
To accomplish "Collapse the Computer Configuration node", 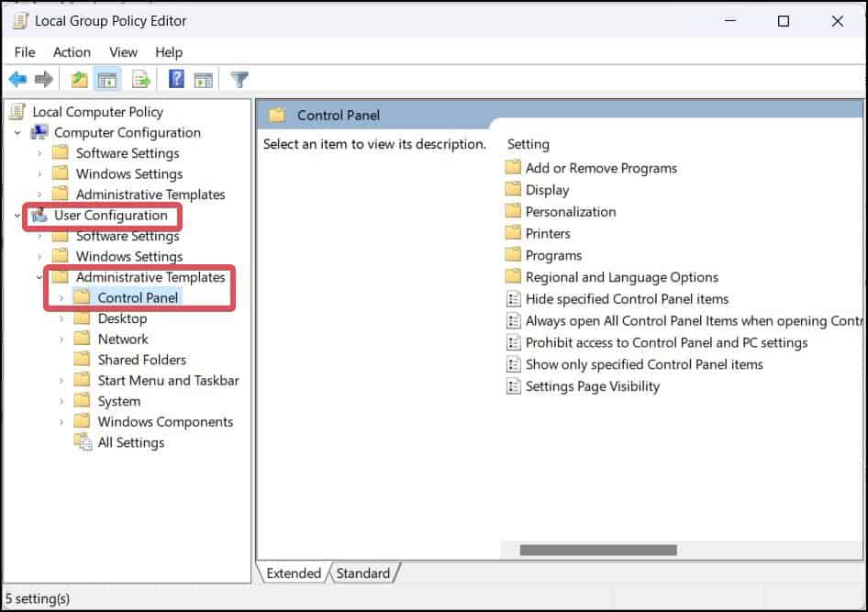I will 17,133.
